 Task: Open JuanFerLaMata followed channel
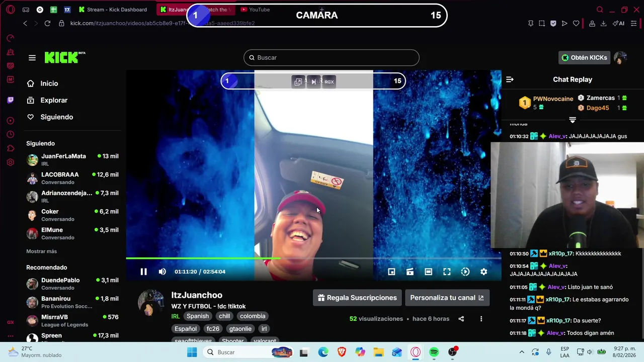coord(72,160)
